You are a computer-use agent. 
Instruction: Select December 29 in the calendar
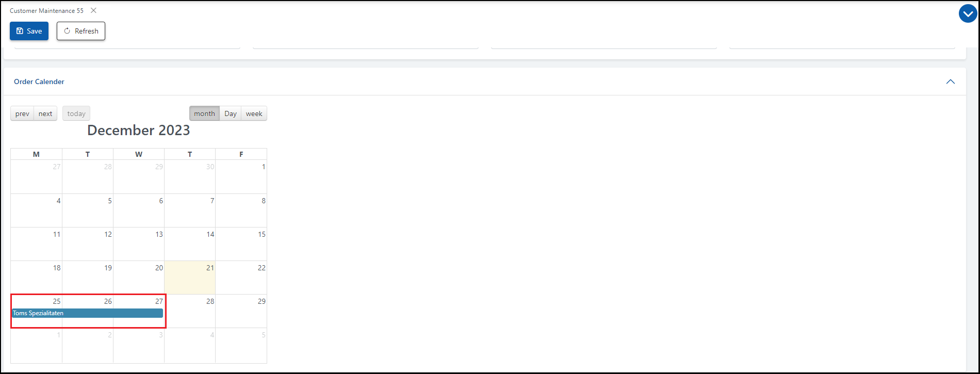click(x=241, y=312)
